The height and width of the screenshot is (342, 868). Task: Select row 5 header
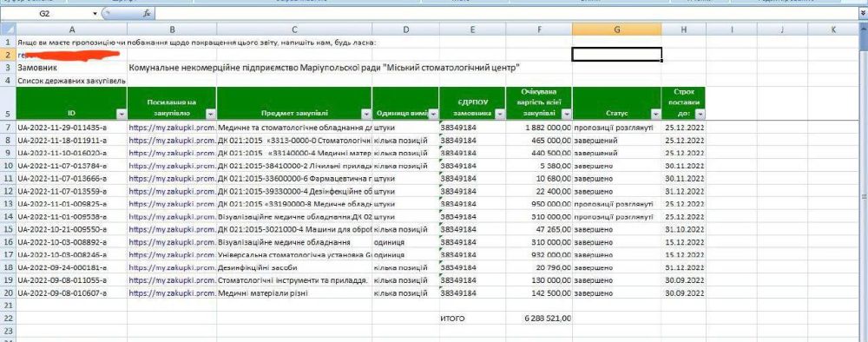coord(8,103)
